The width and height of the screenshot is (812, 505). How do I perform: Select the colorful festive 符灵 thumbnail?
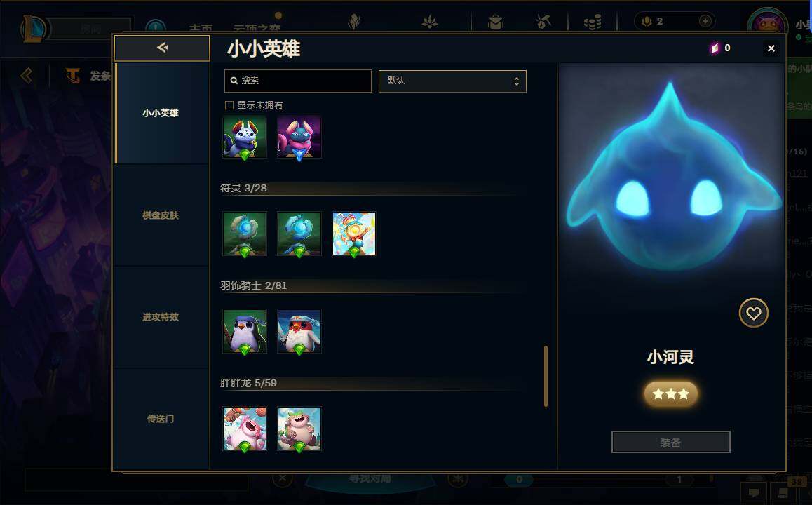tap(353, 234)
